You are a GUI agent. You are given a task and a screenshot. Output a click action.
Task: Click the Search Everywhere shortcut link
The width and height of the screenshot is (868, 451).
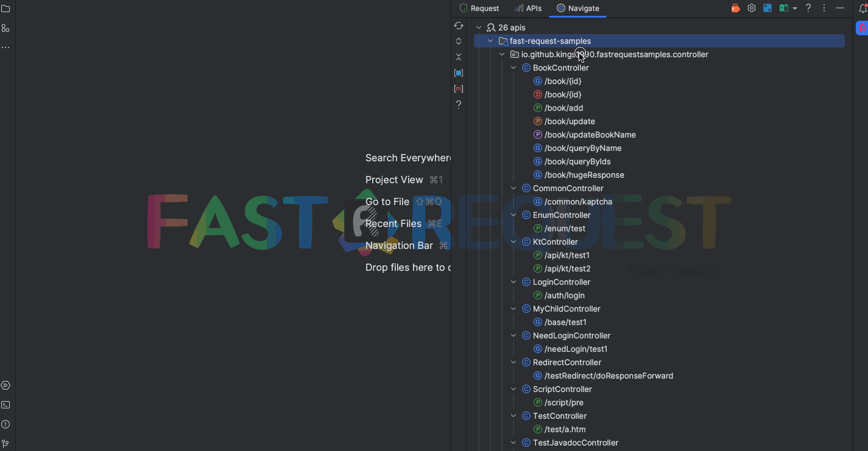tap(407, 158)
